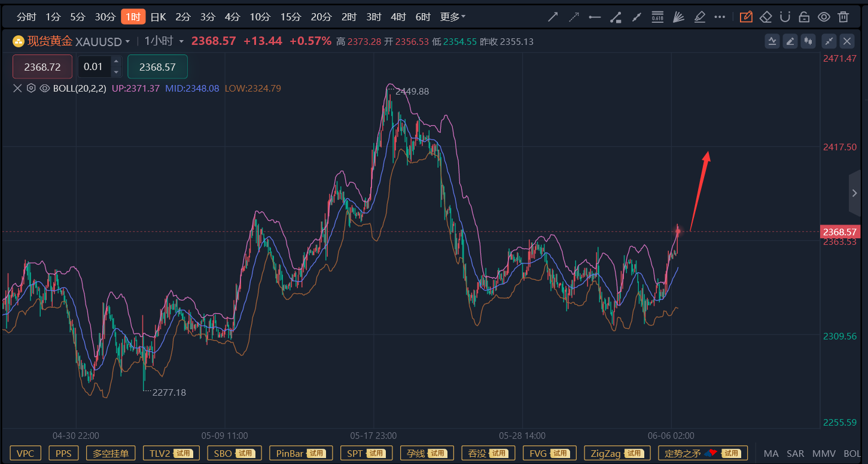Click the red 2368.72 price button

point(42,66)
